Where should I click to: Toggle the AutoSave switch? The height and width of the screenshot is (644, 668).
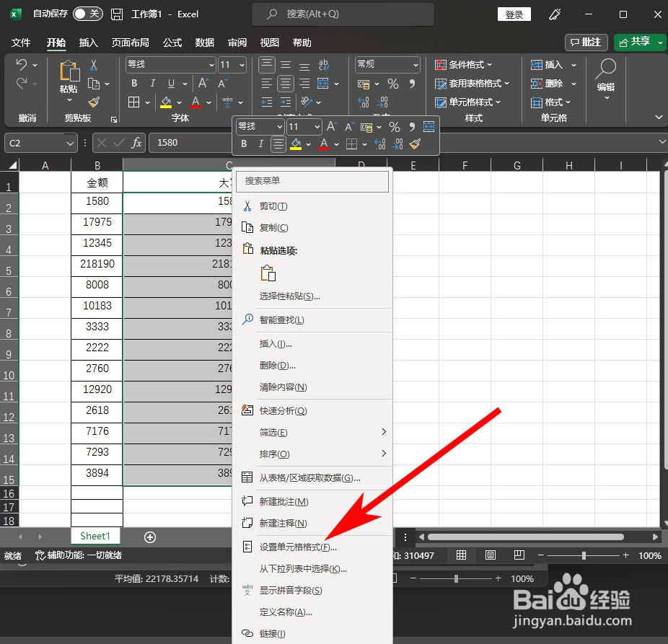tap(88, 14)
